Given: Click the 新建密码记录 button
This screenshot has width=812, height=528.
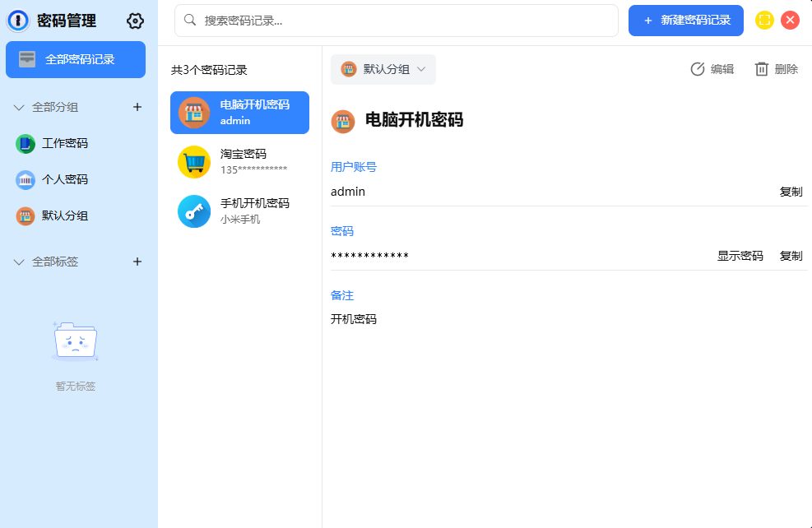Looking at the screenshot, I should point(686,21).
